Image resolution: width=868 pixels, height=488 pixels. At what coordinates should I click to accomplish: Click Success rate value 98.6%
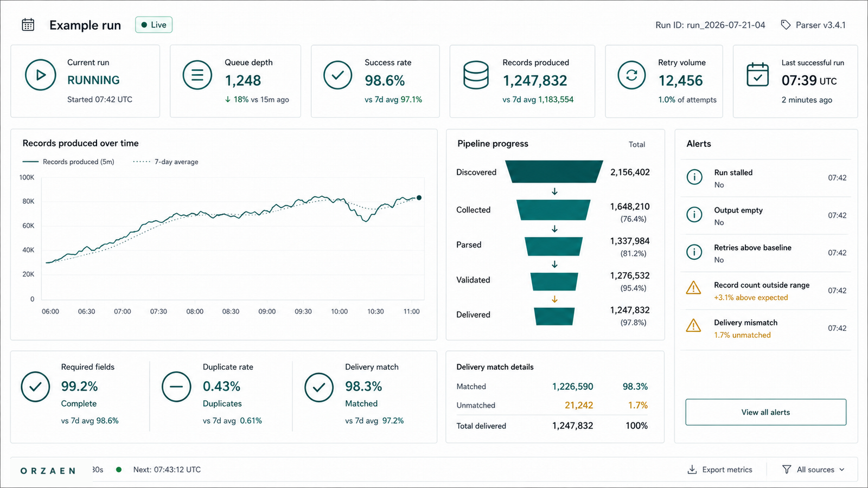(385, 80)
